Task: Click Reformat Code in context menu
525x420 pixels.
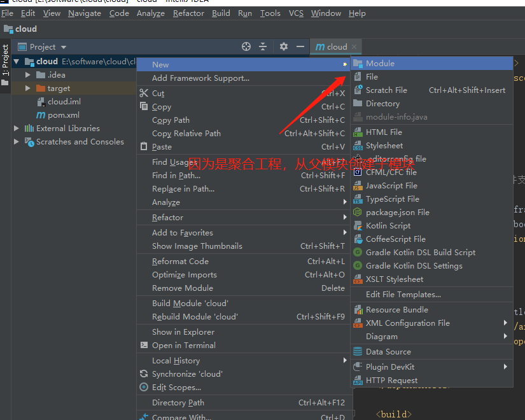Action: pyautogui.click(x=245, y=262)
